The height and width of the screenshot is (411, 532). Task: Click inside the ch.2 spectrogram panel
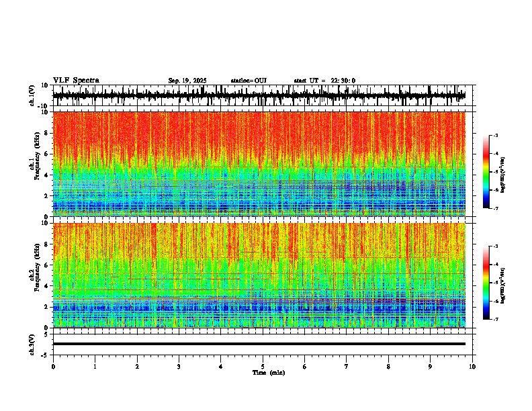click(259, 275)
